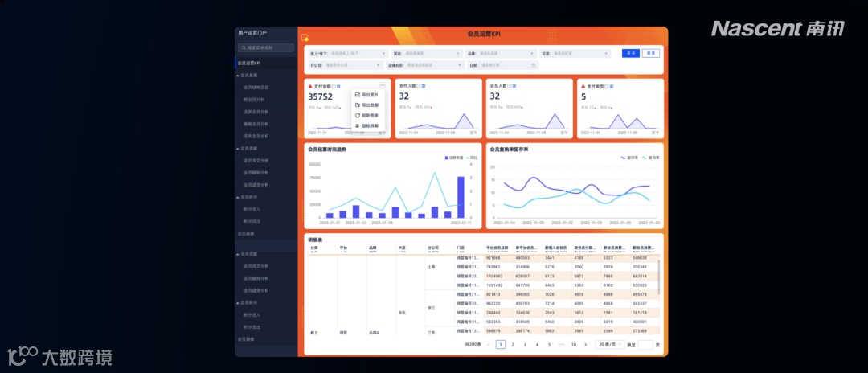Go to page 10 of the table
868x373 pixels.
click(x=574, y=345)
